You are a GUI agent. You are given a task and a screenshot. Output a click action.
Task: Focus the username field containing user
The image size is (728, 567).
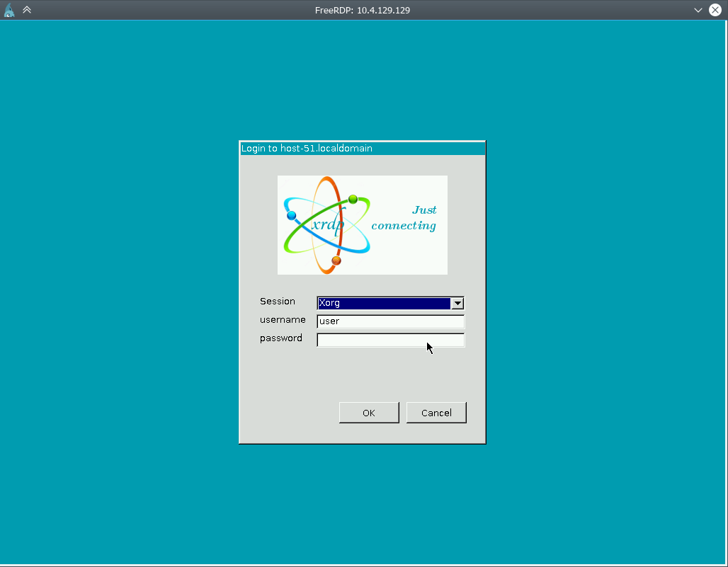pyautogui.click(x=390, y=321)
